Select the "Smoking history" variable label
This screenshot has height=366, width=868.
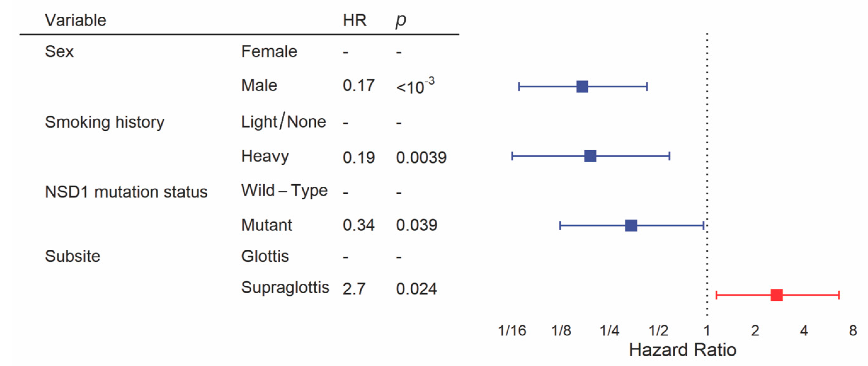104,122
